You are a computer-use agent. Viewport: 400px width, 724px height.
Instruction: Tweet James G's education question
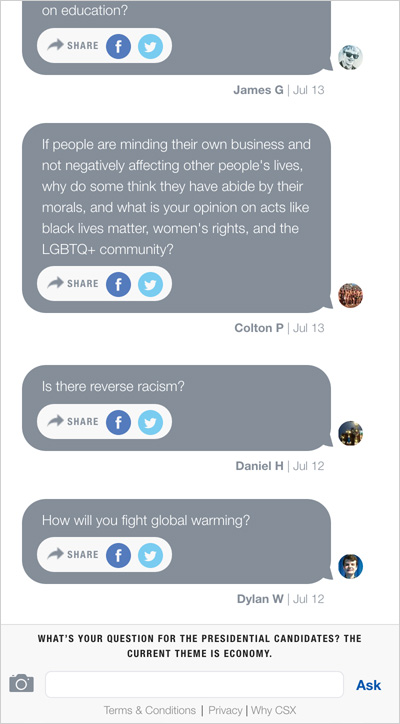[x=151, y=46]
